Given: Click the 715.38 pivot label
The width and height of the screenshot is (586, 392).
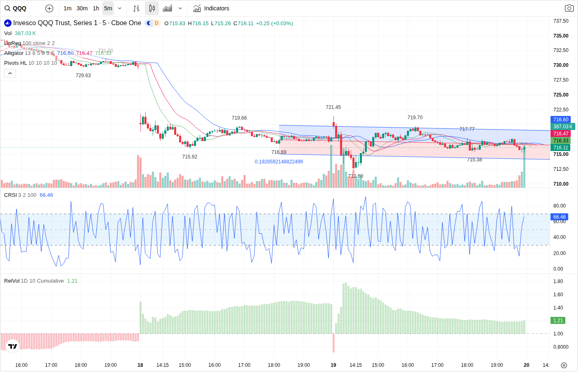Looking at the screenshot, I should coord(475,160).
